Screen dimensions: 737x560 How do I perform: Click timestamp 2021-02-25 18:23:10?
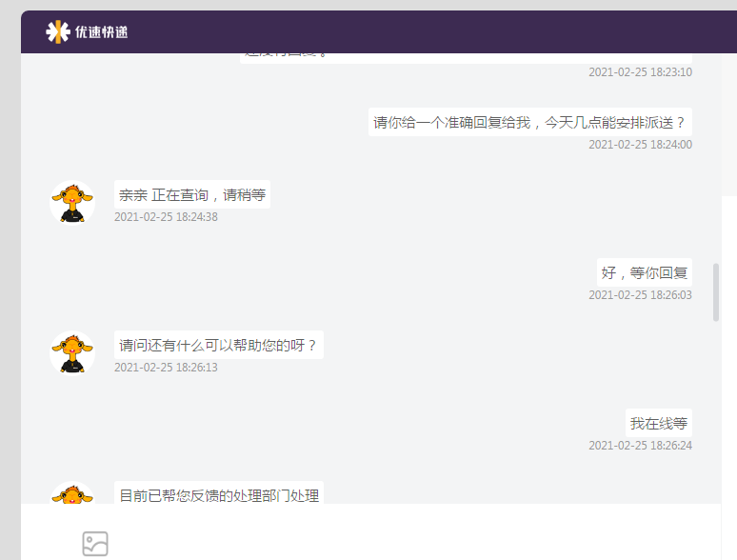[640, 72]
